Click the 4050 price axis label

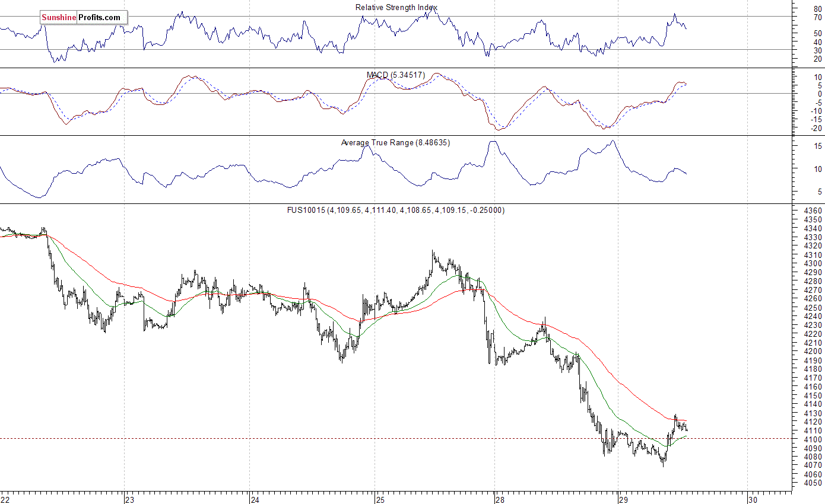click(x=812, y=483)
